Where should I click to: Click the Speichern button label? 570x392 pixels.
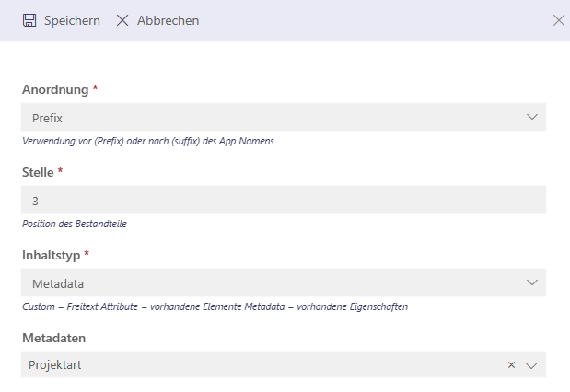pos(72,21)
